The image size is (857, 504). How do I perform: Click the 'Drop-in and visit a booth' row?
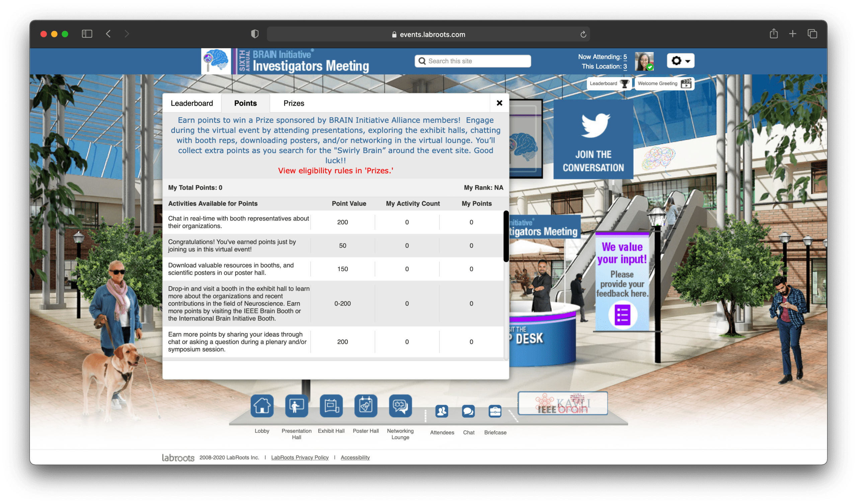tap(333, 303)
